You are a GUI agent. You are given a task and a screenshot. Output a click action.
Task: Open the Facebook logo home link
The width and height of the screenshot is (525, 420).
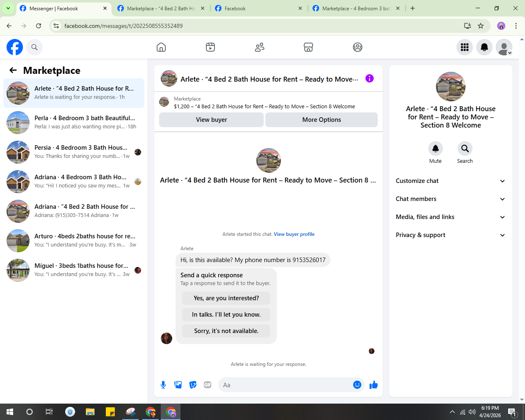pyautogui.click(x=15, y=47)
